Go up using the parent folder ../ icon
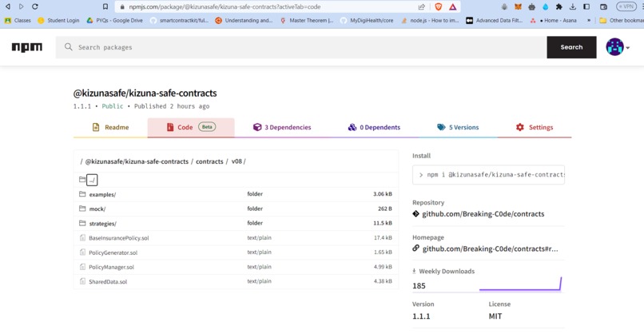Image resolution: width=644 pixels, height=334 pixels. pyautogui.click(x=92, y=180)
